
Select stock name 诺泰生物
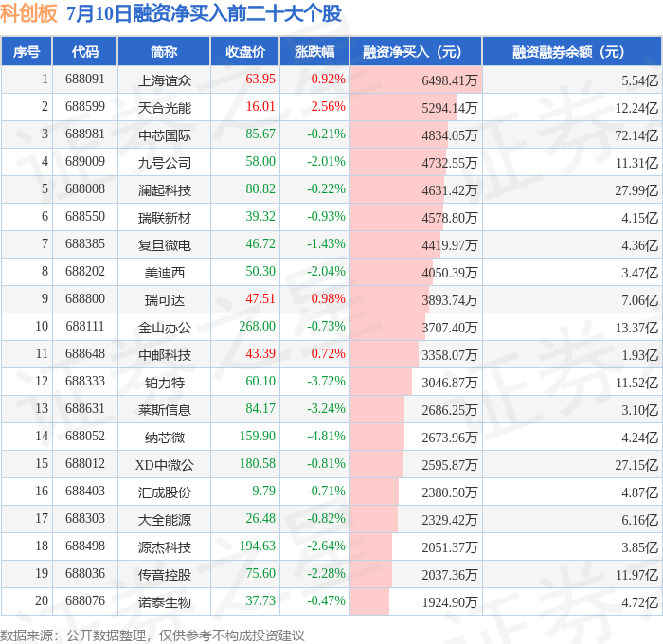point(165,602)
